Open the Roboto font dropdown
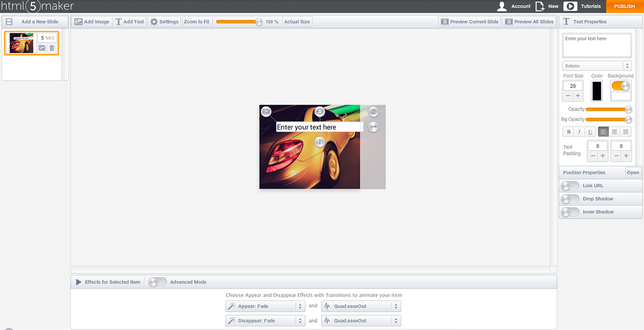The image size is (644, 330). (x=597, y=66)
